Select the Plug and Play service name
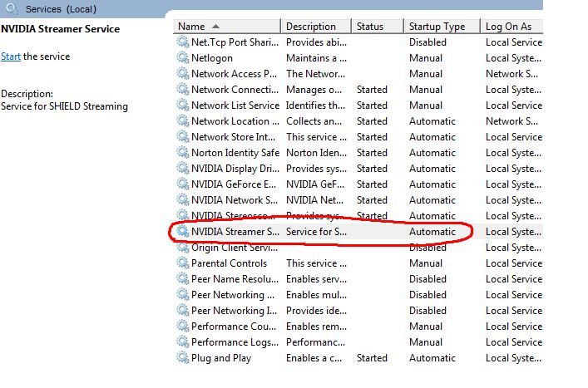 (221, 358)
